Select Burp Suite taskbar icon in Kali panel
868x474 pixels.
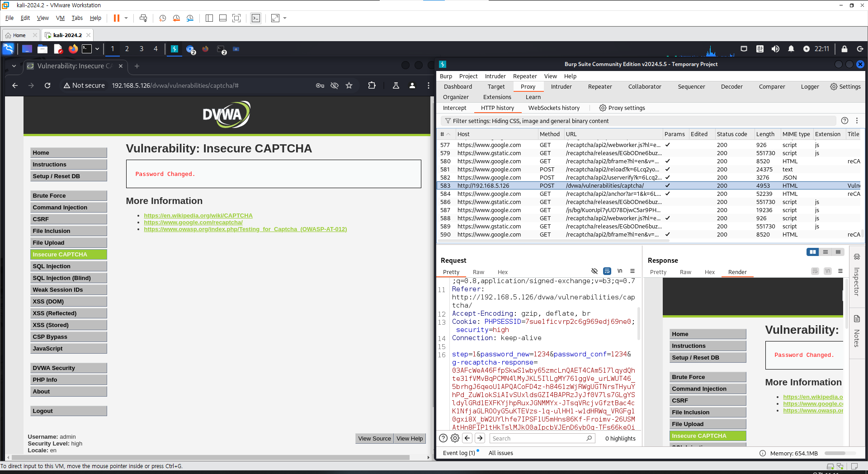point(175,49)
